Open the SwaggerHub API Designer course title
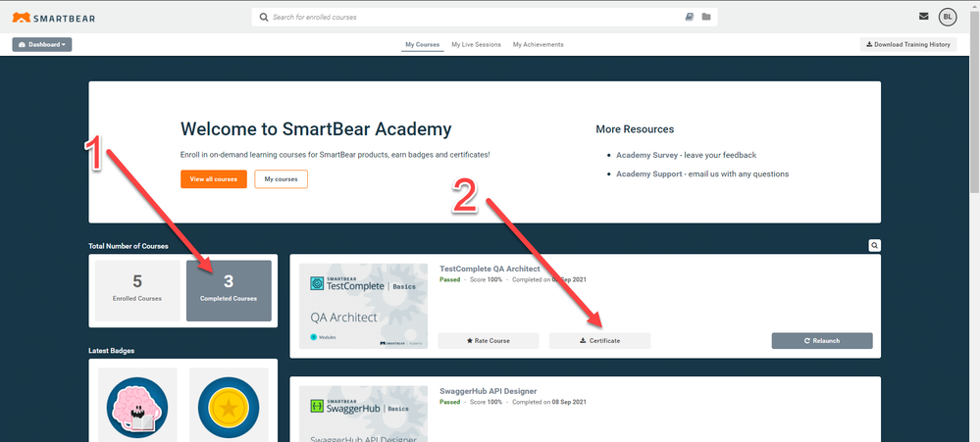The image size is (980, 442). tap(489, 391)
